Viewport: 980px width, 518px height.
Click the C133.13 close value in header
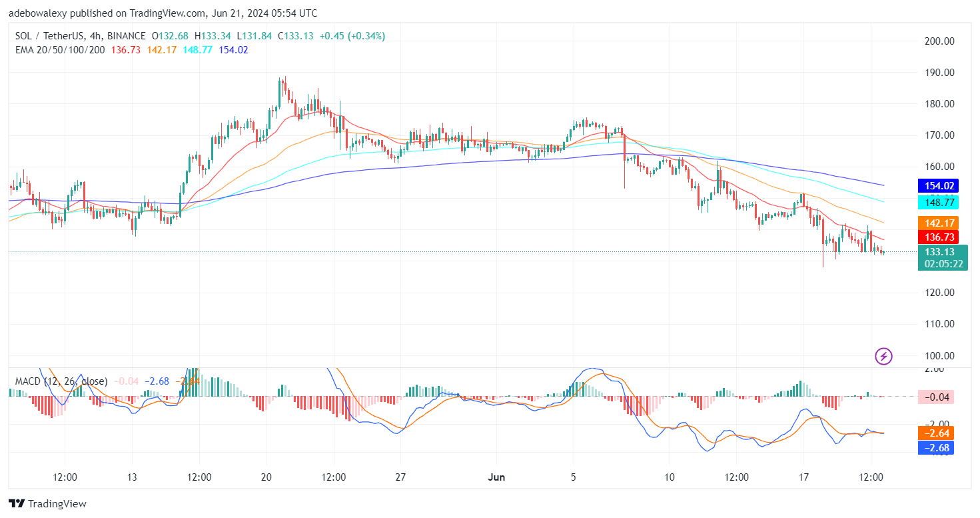[x=297, y=35]
